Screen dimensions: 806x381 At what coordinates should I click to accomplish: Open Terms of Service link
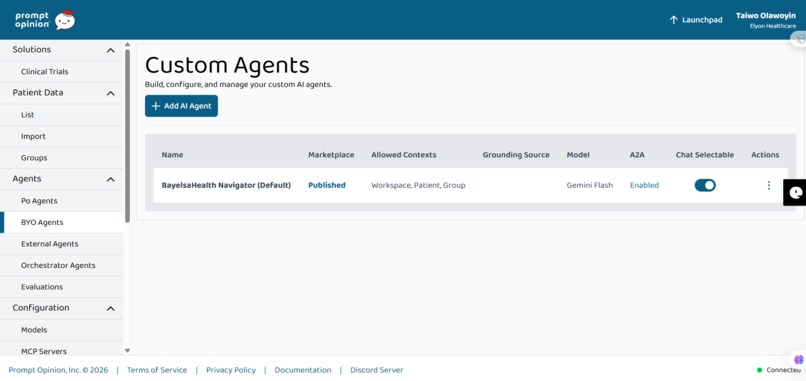click(157, 370)
